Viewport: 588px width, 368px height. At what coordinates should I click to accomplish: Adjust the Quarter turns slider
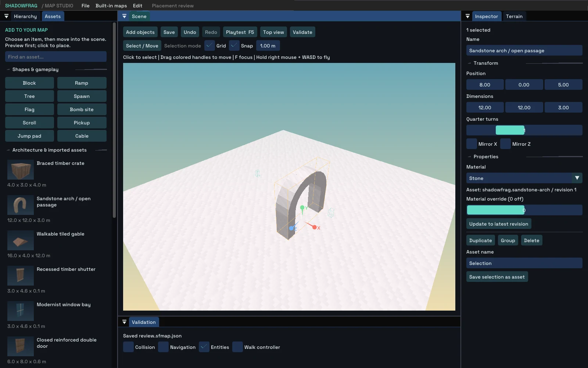pos(524,130)
